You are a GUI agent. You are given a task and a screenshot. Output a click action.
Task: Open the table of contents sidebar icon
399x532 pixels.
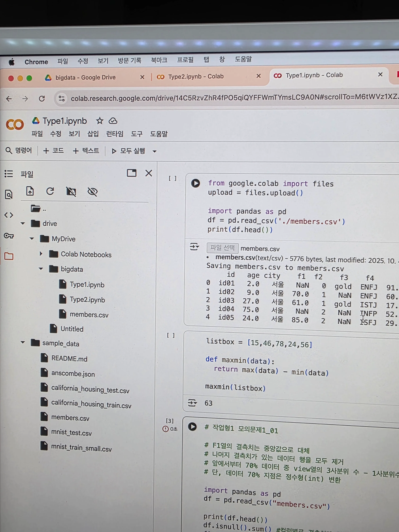click(x=9, y=174)
